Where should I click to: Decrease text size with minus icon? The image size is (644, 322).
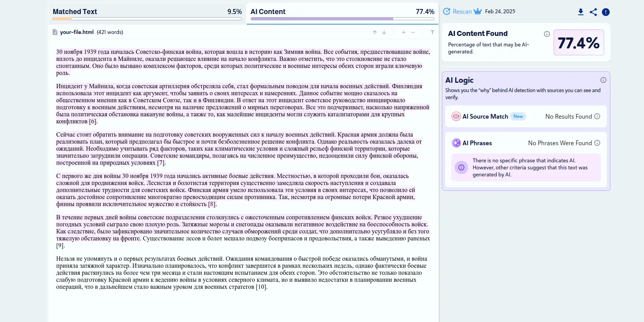(413, 32)
